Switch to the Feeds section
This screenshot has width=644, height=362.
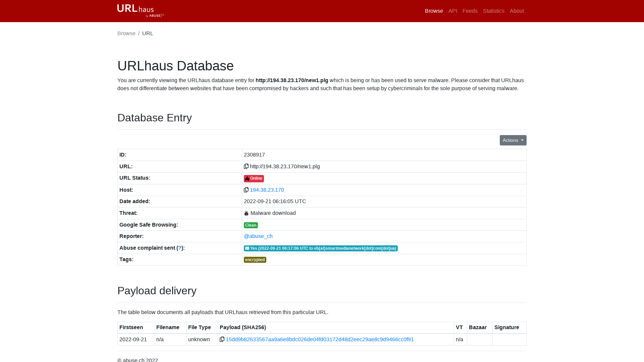tap(470, 11)
